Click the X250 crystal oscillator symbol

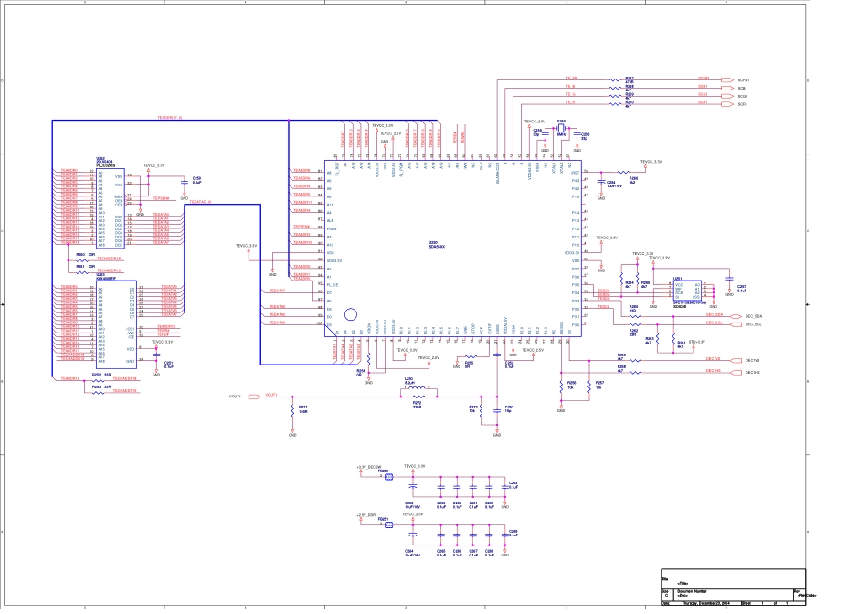[x=562, y=128]
